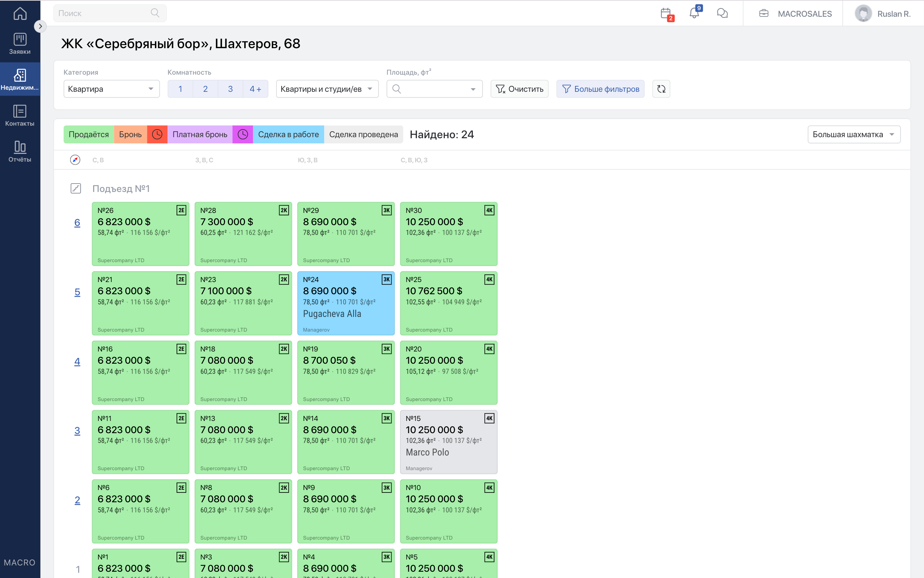Toggle 4+ rooms filter

[255, 89]
